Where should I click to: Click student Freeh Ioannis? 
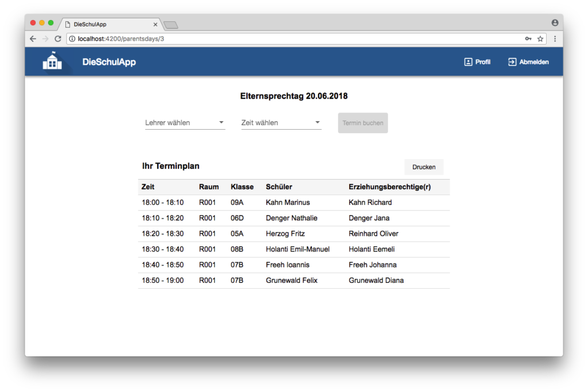point(288,265)
